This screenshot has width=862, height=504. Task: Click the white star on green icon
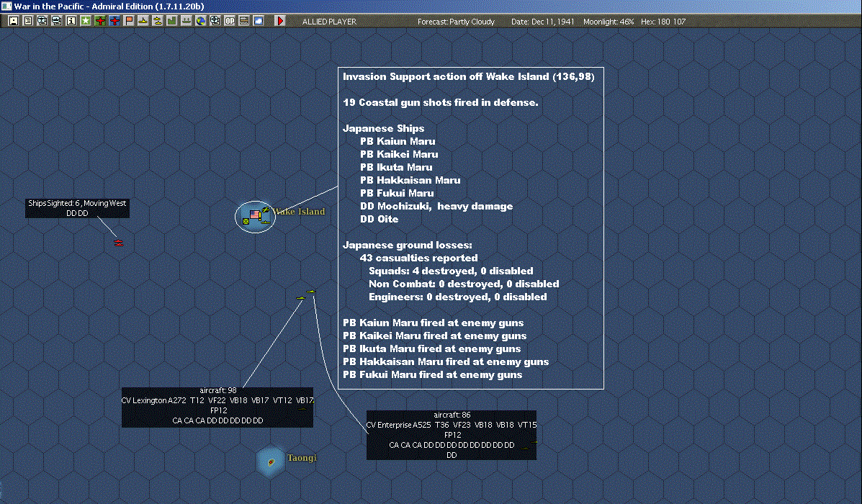[86, 21]
